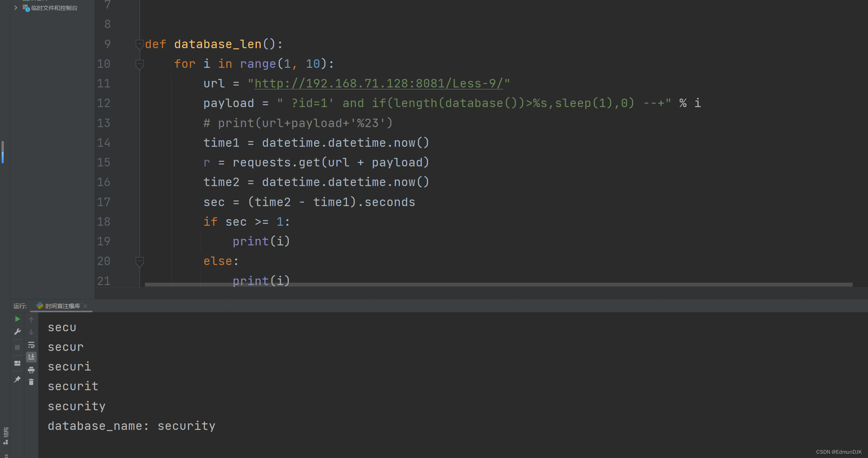Click the up-arrow stack trace icon
Image resolution: width=868 pixels, height=458 pixels.
pos(31,319)
